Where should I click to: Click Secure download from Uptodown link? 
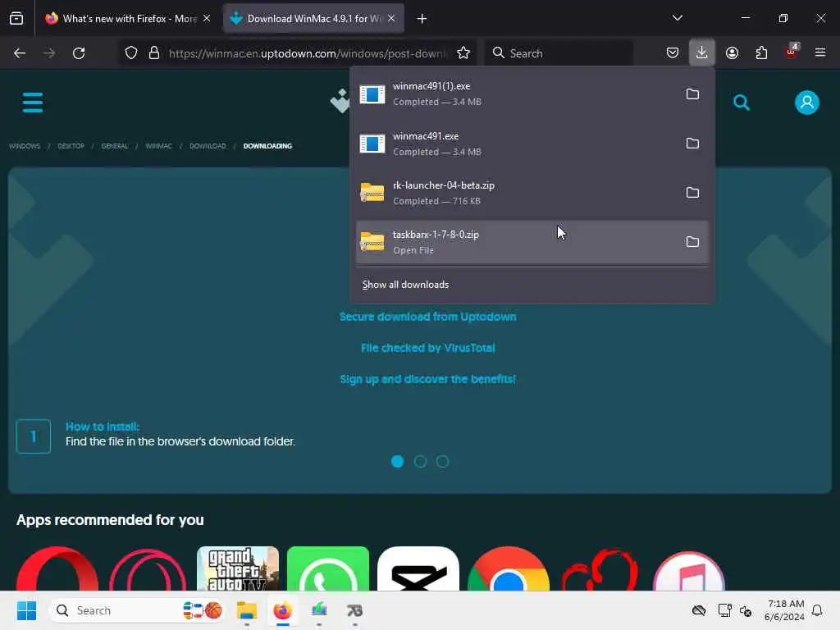pos(427,317)
